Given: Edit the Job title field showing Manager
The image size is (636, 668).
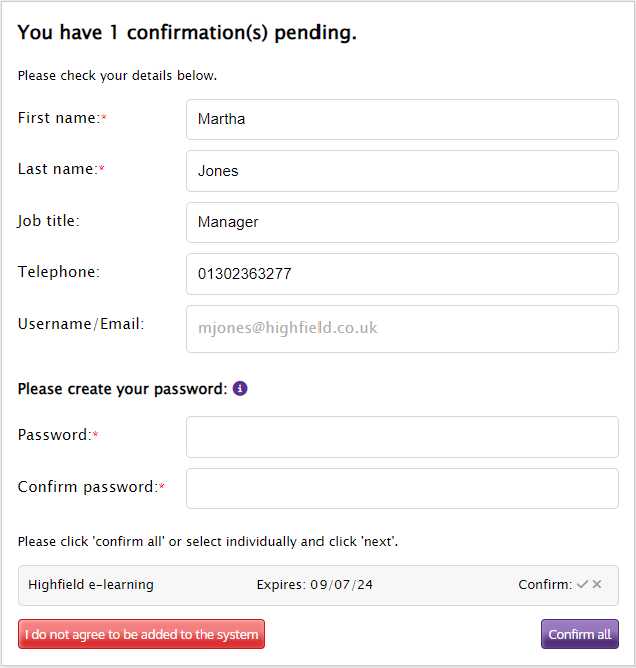Looking at the screenshot, I should [402, 222].
